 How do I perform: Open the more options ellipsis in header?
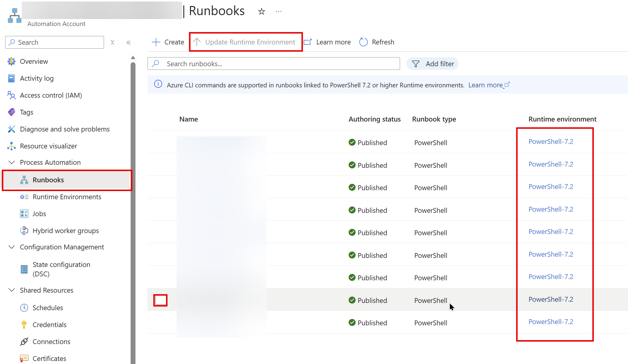[279, 11]
